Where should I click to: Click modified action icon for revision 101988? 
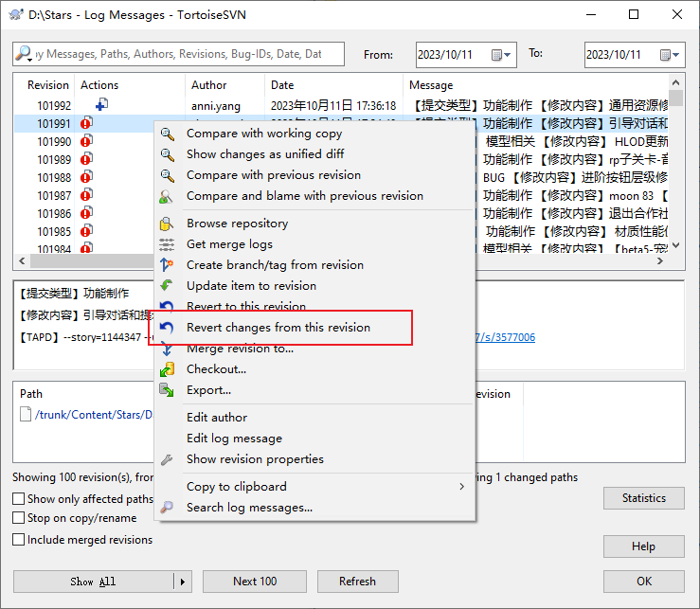click(86, 177)
